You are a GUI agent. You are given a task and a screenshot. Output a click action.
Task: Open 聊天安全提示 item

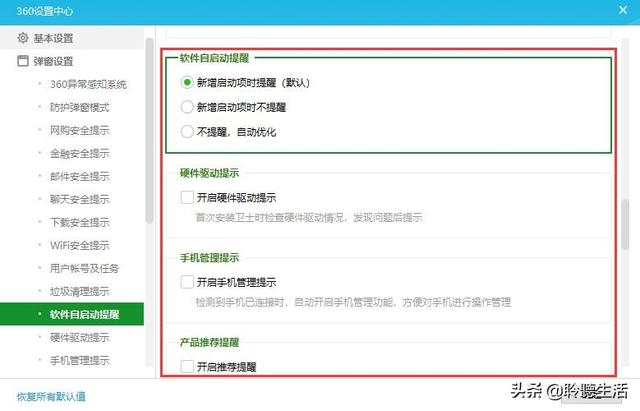pos(80,199)
